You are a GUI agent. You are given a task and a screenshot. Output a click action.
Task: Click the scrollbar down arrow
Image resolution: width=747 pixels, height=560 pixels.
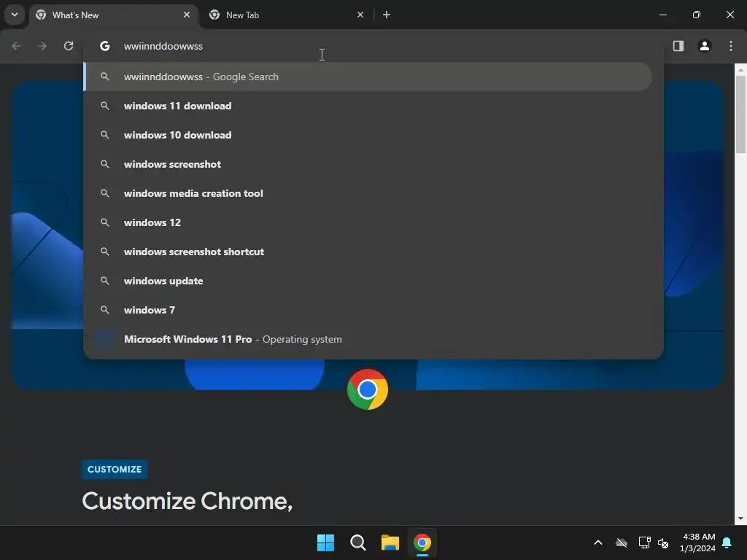tap(740, 518)
